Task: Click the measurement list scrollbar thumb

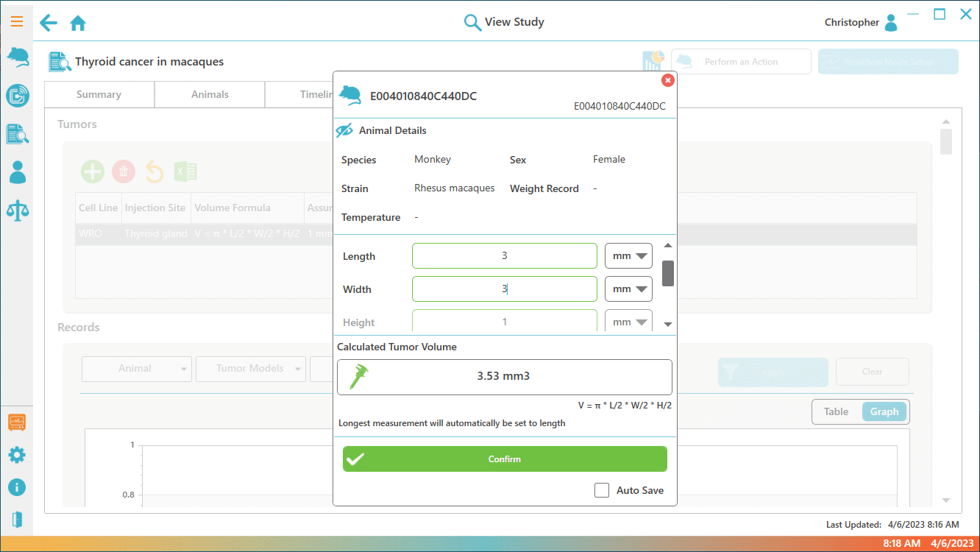Action: (668, 273)
